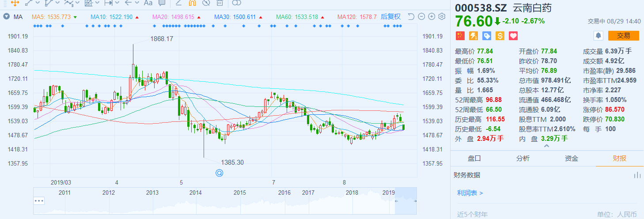Open the trend line tool dropdown arrow

pyautogui.click(x=38, y=3)
